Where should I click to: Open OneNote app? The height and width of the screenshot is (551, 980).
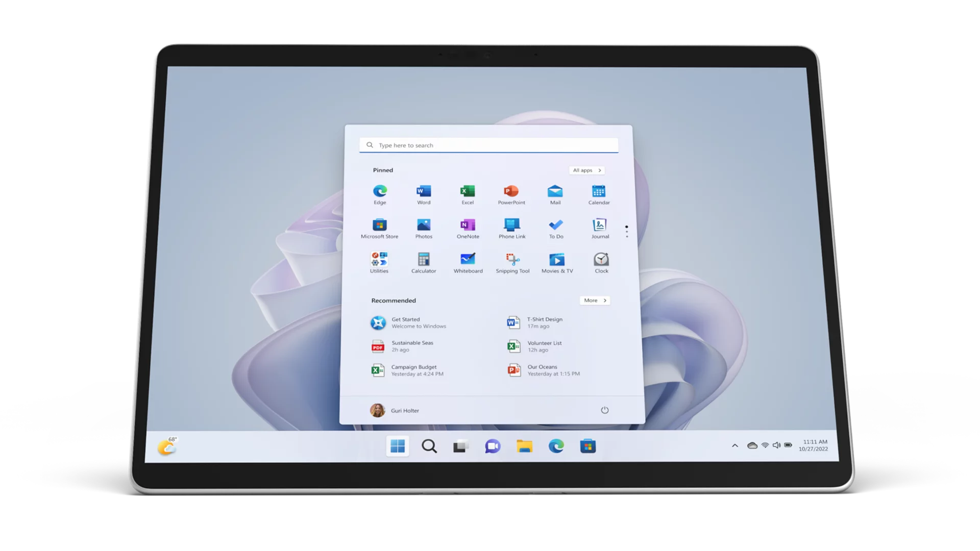[x=467, y=227]
